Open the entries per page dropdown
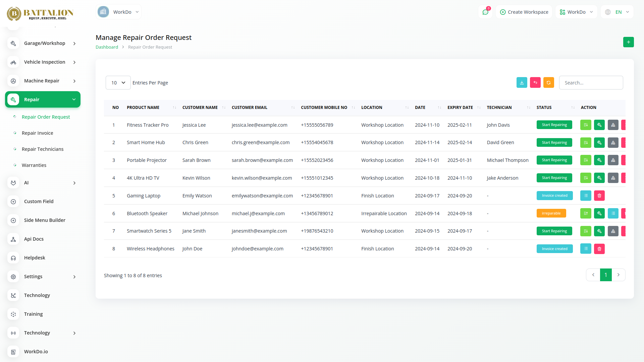 [118, 82]
